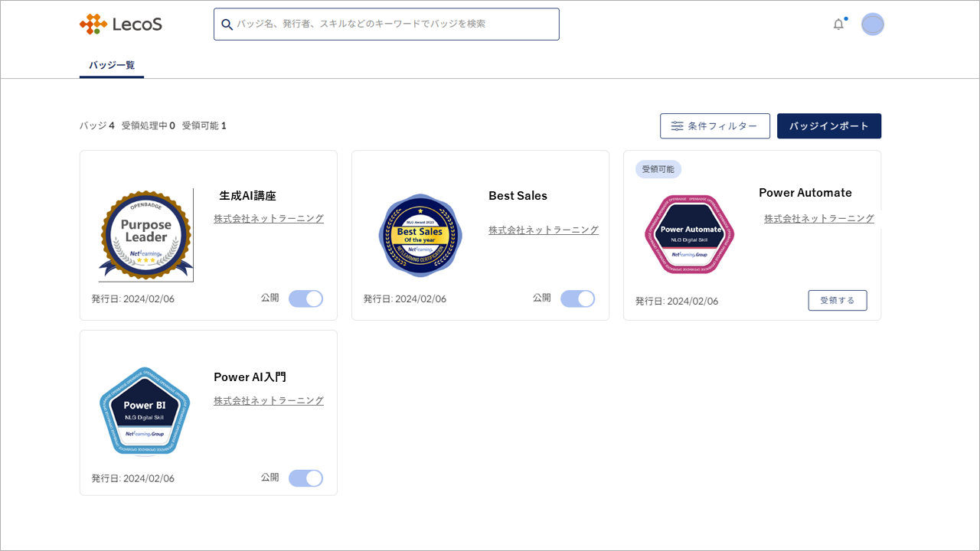Viewport: 980px width, 551px height.
Task: Click 発行日 text on Best Sales card
Action: 405,298
